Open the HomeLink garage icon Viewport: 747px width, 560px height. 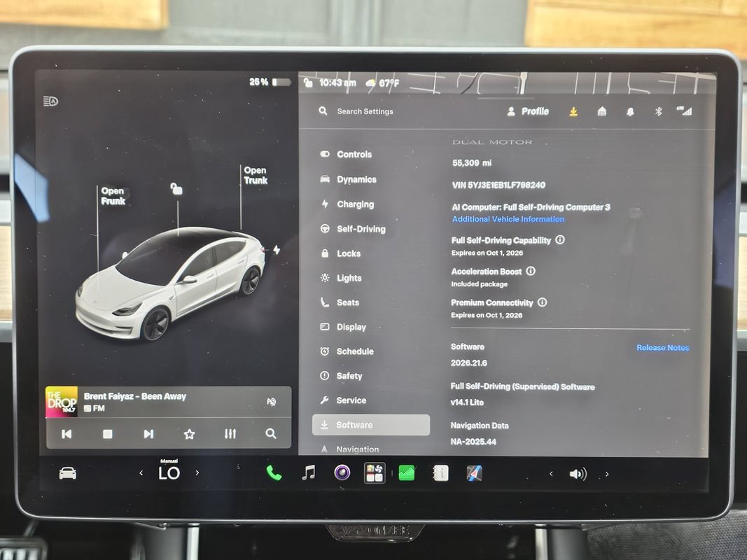click(601, 111)
